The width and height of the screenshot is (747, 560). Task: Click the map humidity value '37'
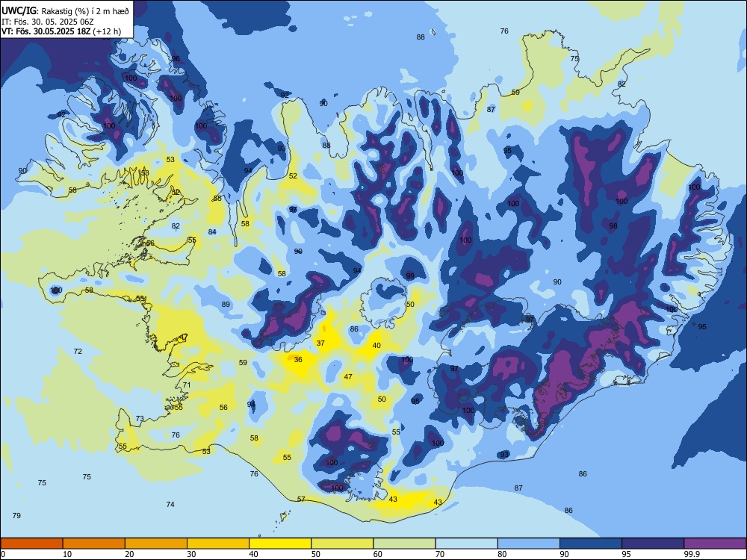(320, 343)
